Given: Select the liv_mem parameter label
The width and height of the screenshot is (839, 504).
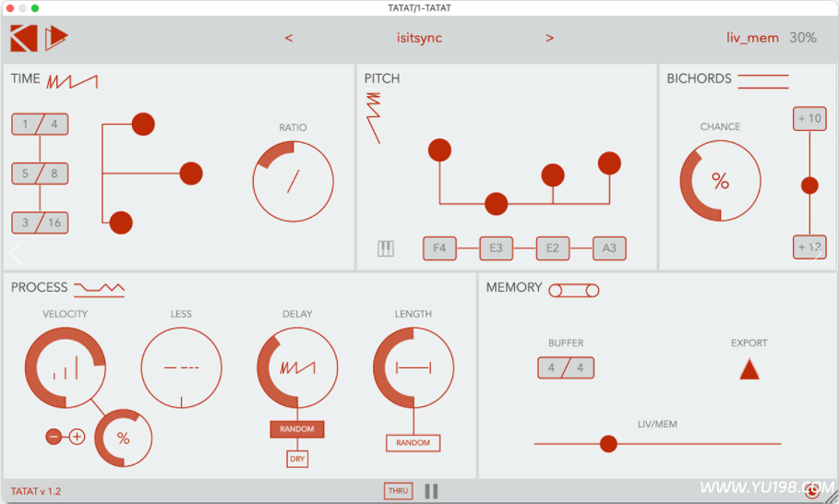Looking at the screenshot, I should [752, 38].
